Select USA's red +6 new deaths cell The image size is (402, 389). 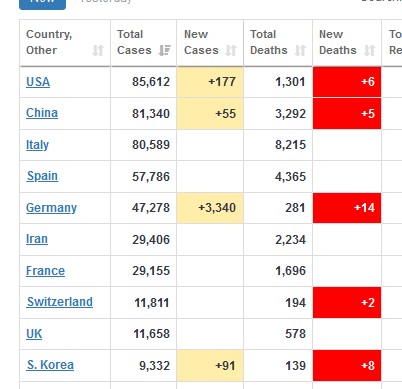click(347, 82)
